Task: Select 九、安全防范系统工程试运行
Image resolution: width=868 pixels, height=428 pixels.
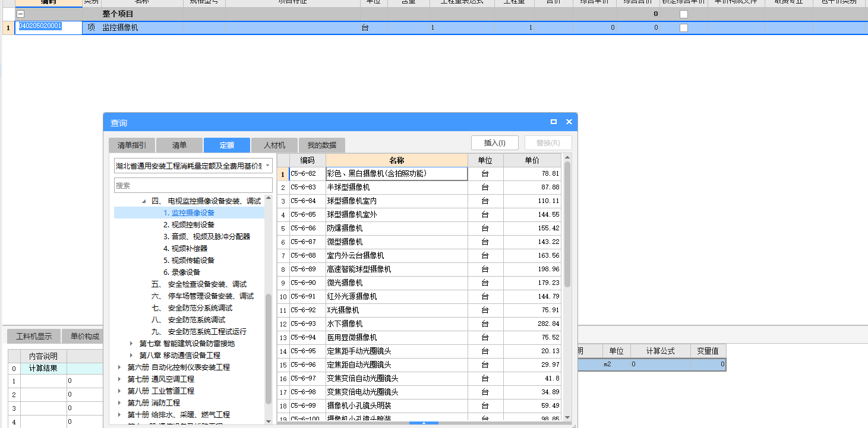Action: 198,332
